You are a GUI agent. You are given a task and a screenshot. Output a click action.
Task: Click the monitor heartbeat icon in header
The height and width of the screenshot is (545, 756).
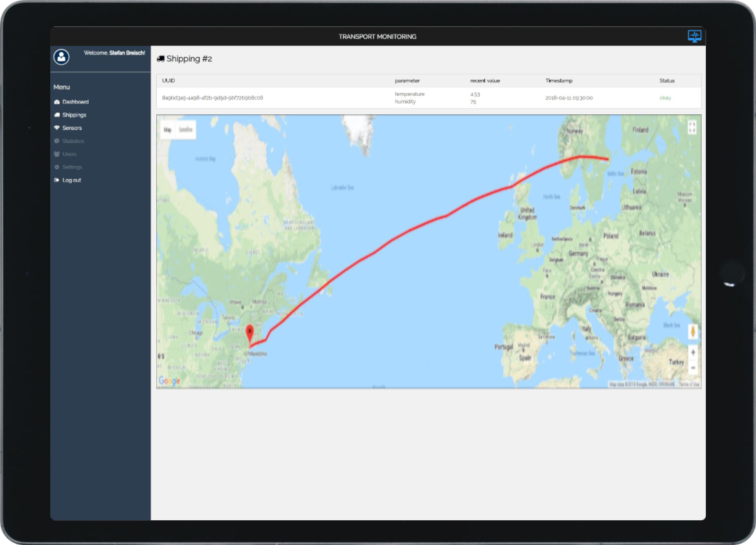click(x=695, y=36)
